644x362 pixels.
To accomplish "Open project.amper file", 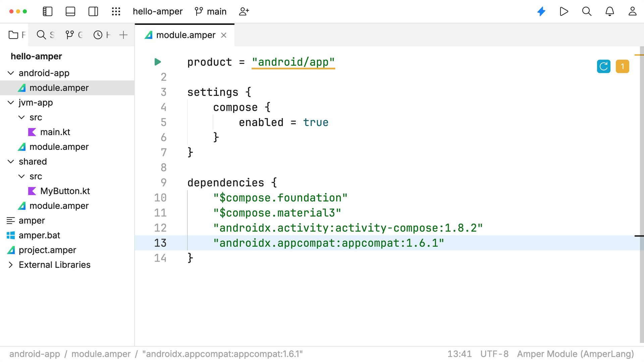I will coord(47,250).
